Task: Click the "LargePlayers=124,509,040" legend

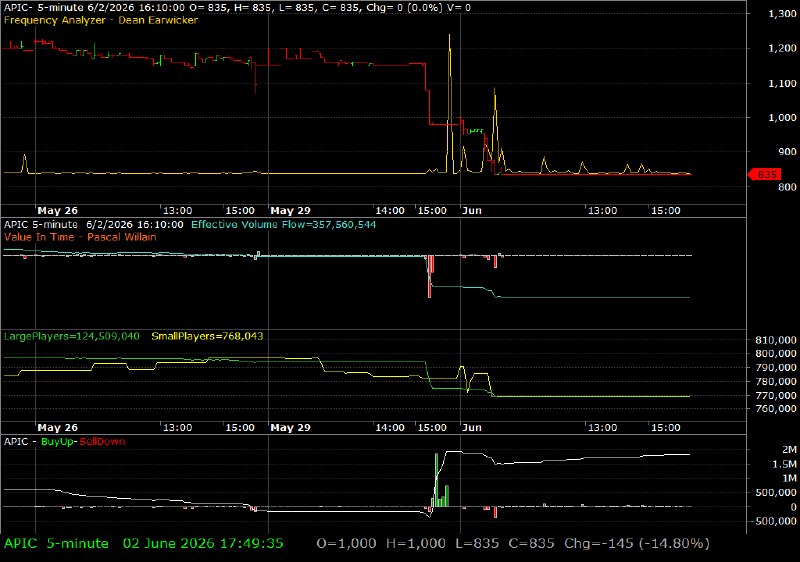Action: 71,336
